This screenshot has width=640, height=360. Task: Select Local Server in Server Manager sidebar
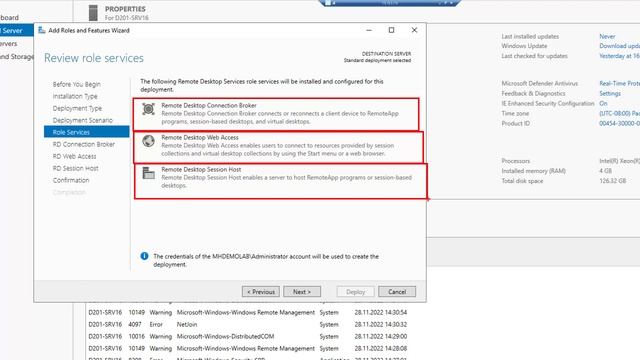pyautogui.click(x=16, y=30)
